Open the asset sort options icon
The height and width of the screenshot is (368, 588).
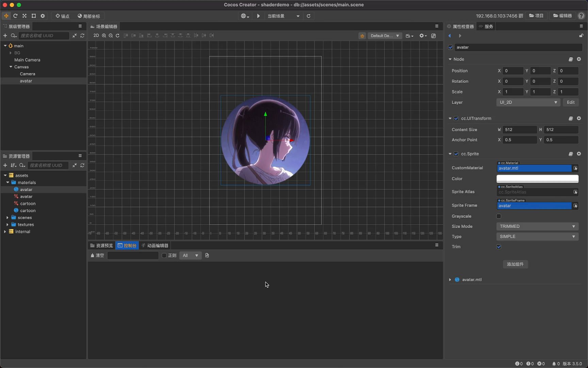click(x=14, y=165)
